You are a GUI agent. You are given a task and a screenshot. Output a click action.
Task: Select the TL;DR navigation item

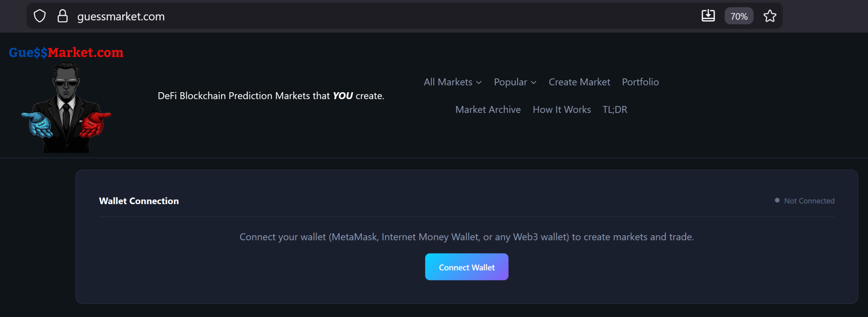[615, 109]
